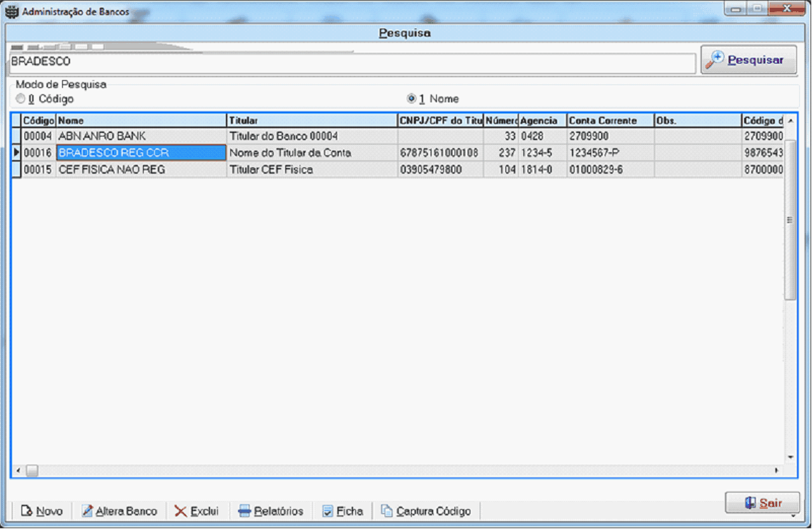The height and width of the screenshot is (529, 812).
Task: Select the Código search mode radio
Action: click(x=21, y=99)
